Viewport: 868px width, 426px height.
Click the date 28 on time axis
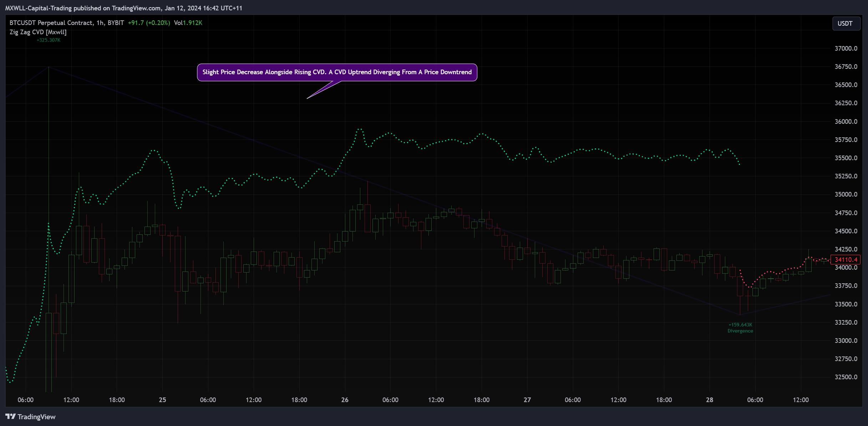click(x=709, y=400)
